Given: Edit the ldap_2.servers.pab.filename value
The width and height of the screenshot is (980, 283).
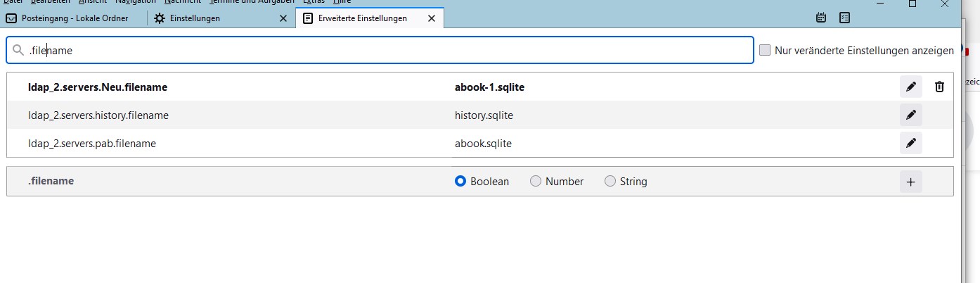Looking at the screenshot, I should 911,143.
